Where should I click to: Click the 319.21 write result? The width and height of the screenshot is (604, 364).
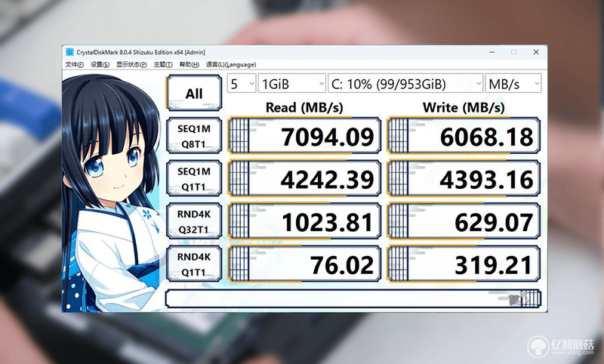(x=464, y=264)
